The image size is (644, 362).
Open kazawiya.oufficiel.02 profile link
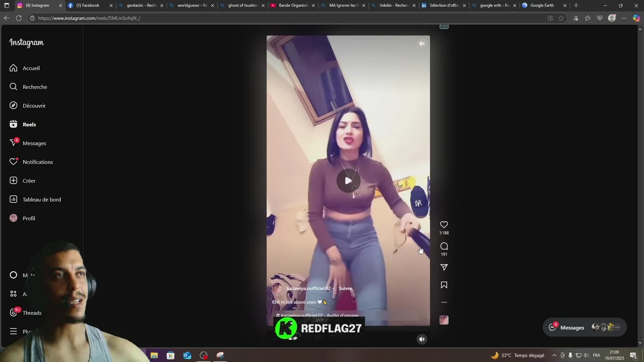click(308, 289)
